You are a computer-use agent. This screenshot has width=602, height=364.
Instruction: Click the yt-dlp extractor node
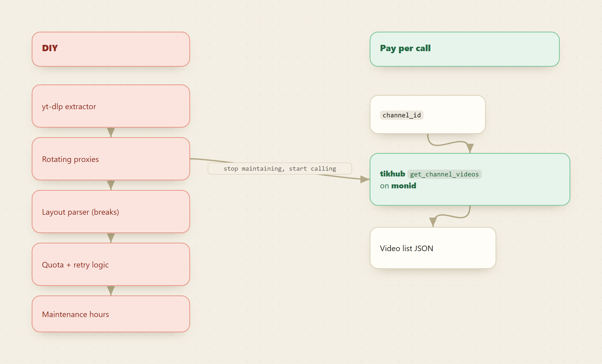111,106
